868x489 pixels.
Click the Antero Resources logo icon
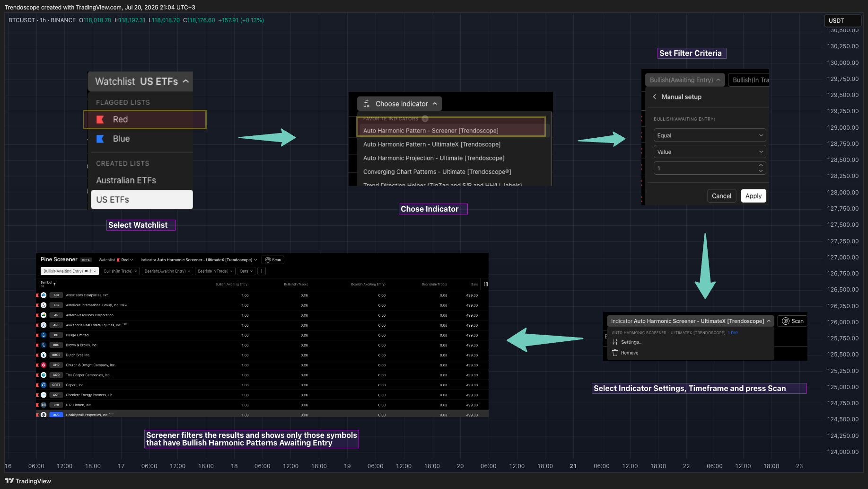44,315
